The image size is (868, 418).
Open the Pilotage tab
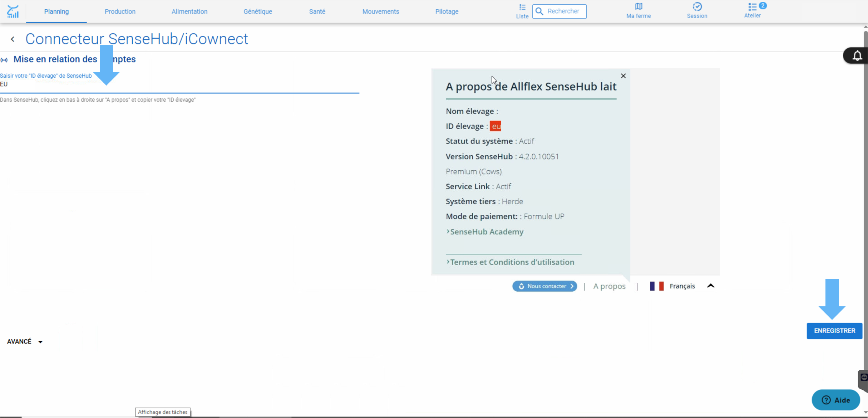[447, 11]
